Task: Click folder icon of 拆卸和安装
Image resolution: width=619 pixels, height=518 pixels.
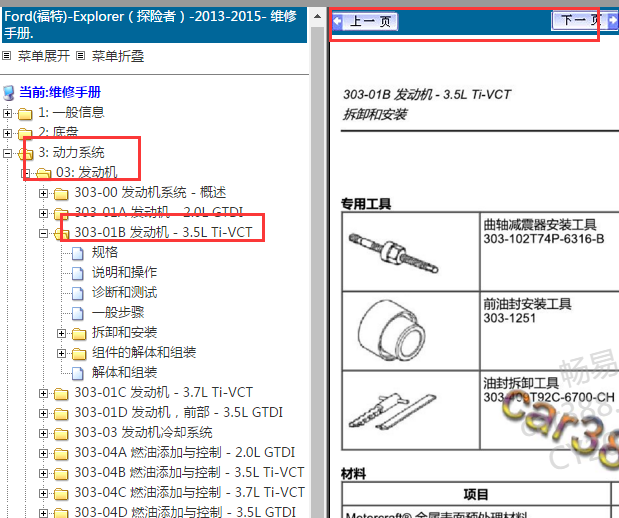Action: [x=79, y=334]
